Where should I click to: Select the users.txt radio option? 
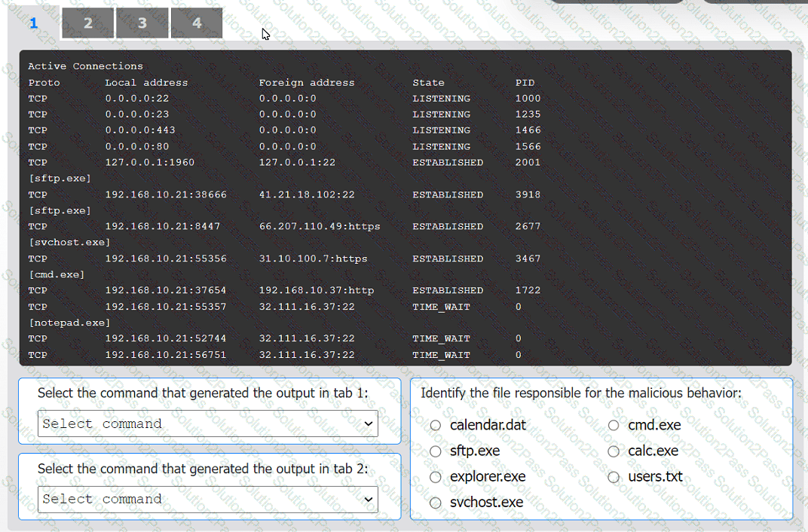[614, 477]
